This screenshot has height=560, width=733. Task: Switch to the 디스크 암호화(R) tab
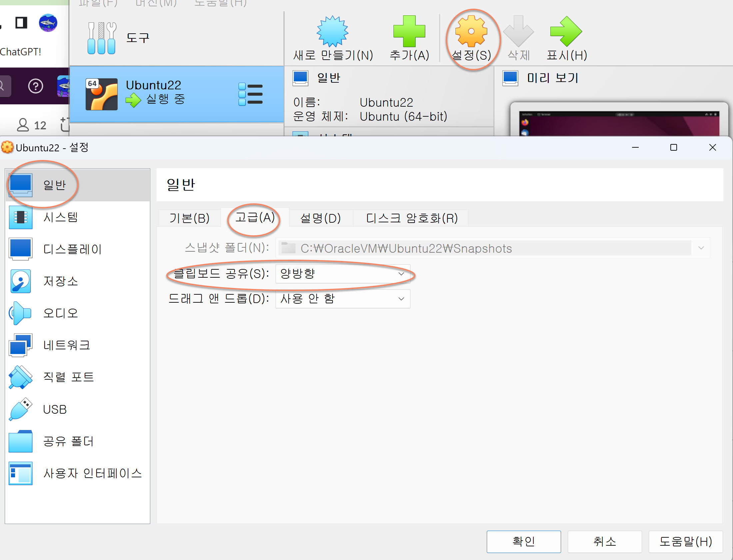pos(411,218)
